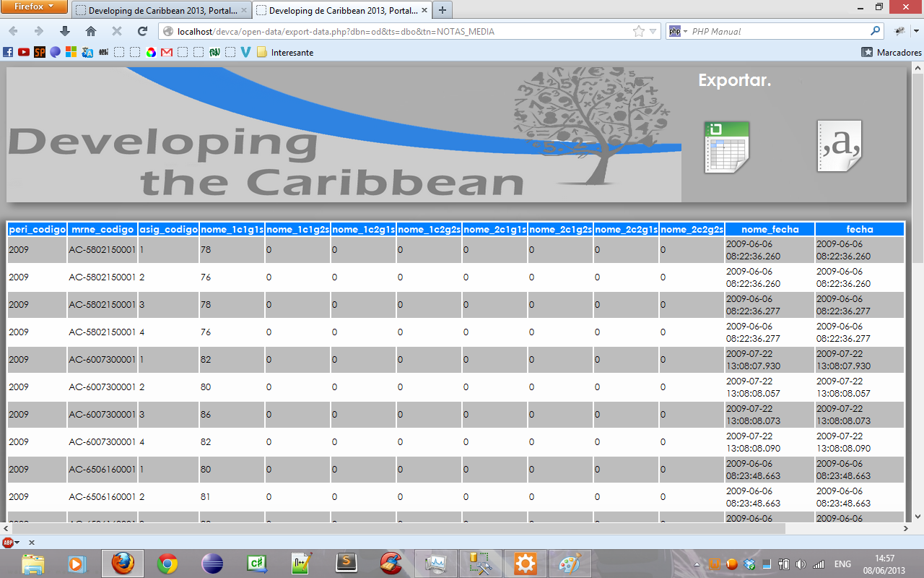The width and height of the screenshot is (924, 578).
Task: Click the fecha column header
Action: (x=860, y=229)
